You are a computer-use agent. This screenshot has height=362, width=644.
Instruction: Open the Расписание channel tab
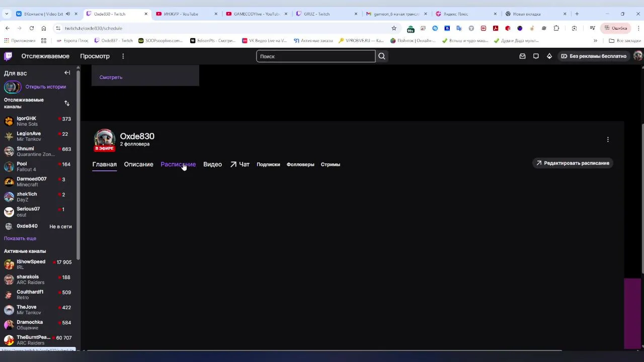coord(178,164)
